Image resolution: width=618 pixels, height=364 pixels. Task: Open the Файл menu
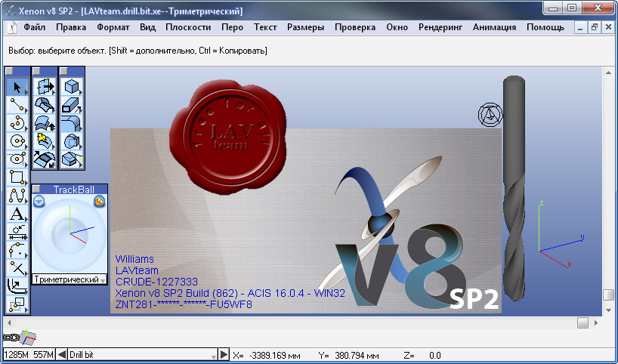point(35,28)
